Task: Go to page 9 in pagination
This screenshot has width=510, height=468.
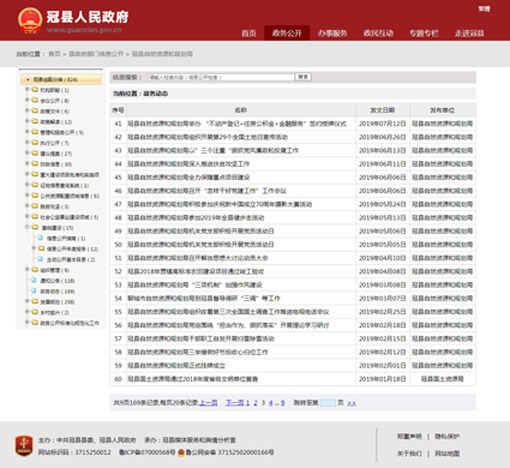Action: point(283,403)
